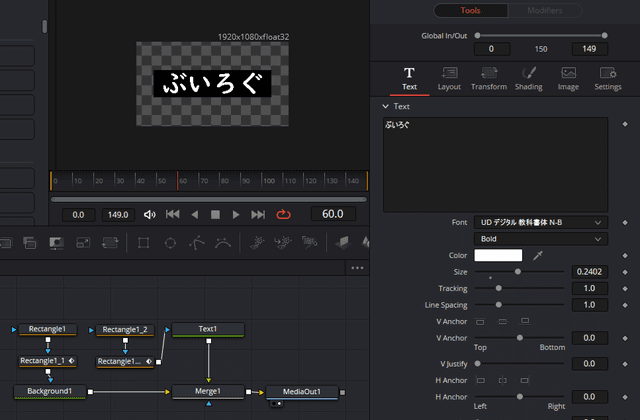Jump to the first frame
The image size is (640, 420).
click(172, 214)
